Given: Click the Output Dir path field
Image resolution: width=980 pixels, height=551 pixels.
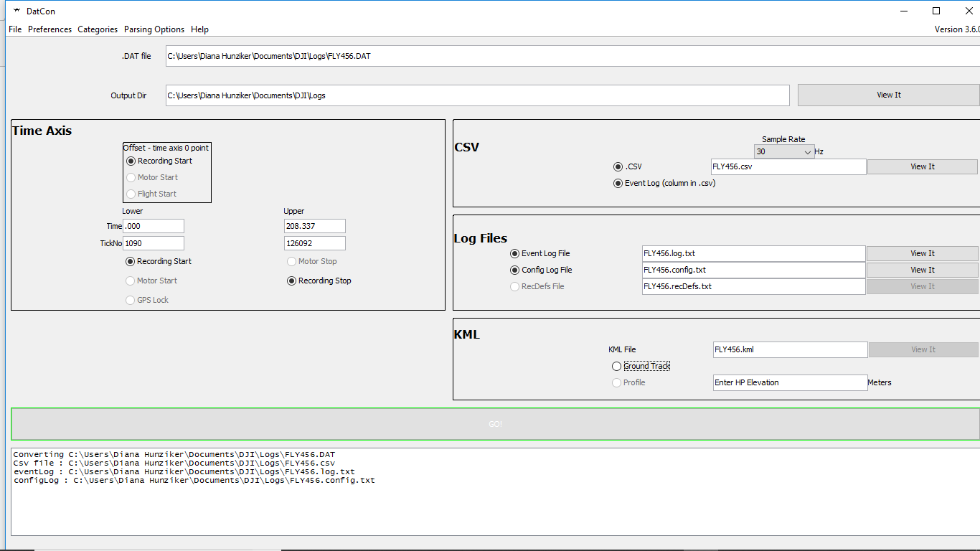Looking at the screenshot, I should click(x=477, y=95).
